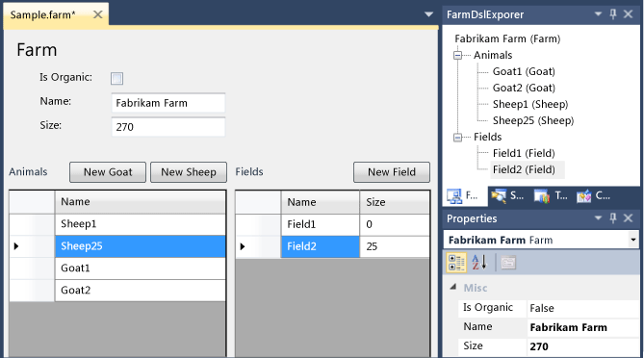Switch to the F... explorer tab

click(464, 196)
